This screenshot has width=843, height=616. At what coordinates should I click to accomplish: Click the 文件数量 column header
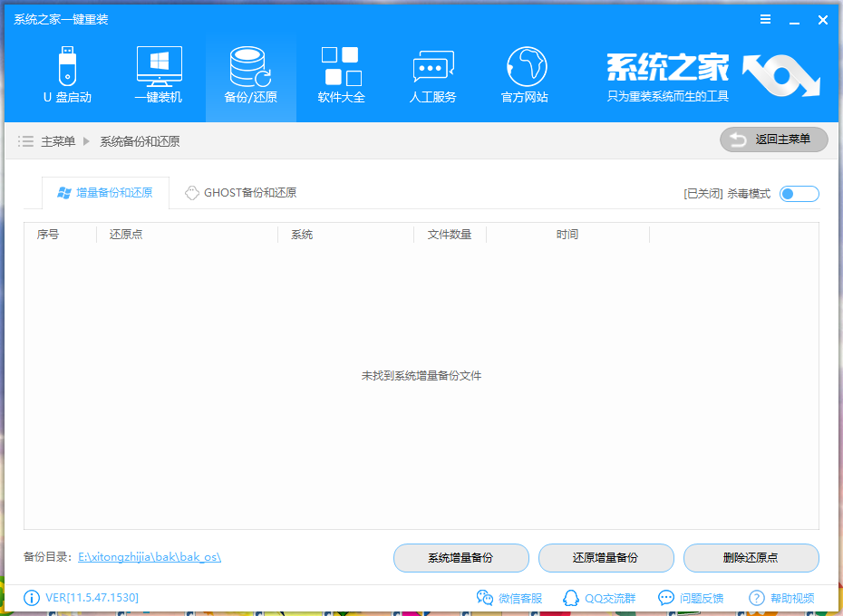pyautogui.click(x=450, y=235)
